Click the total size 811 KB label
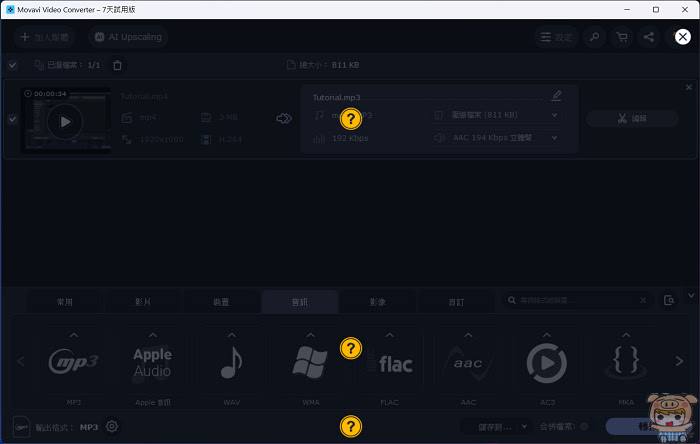This screenshot has height=444, width=700. pos(329,65)
